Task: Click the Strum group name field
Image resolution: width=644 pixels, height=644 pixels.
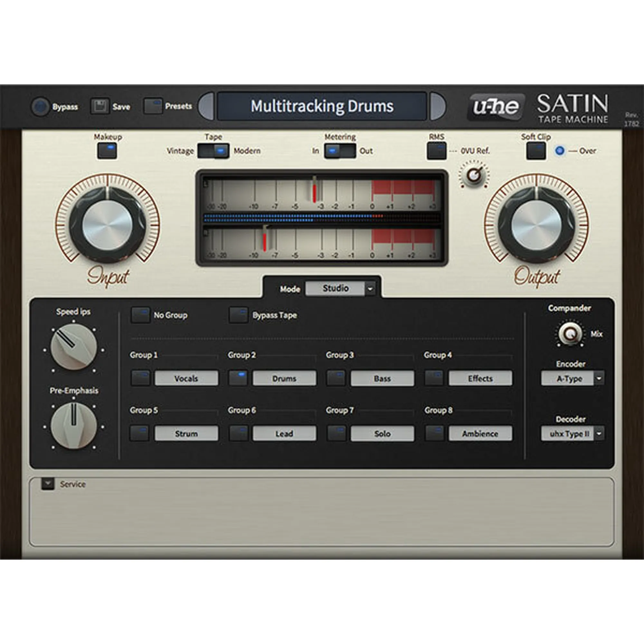Action: click(x=186, y=433)
